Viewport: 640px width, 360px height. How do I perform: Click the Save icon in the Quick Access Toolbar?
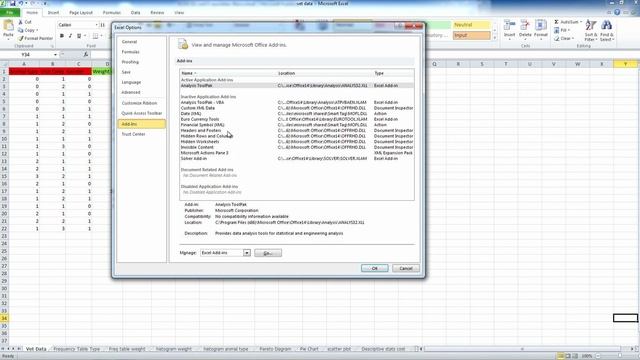pyautogui.click(x=12, y=3)
